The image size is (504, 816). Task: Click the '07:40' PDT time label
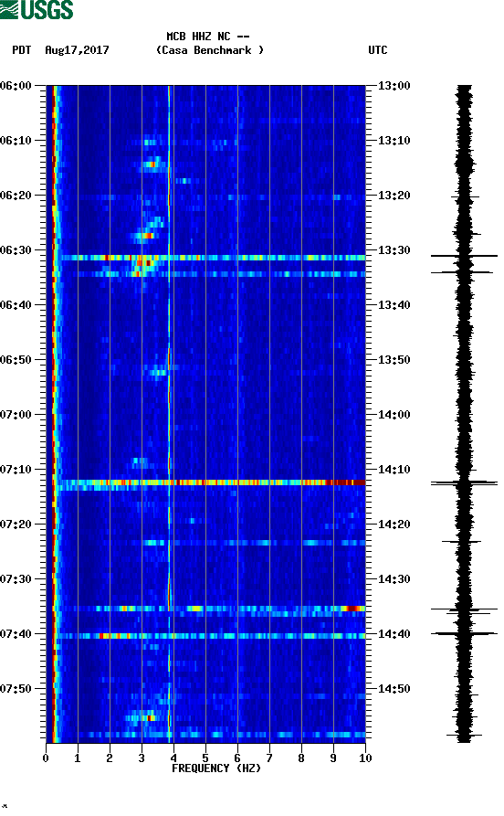(x=16, y=634)
